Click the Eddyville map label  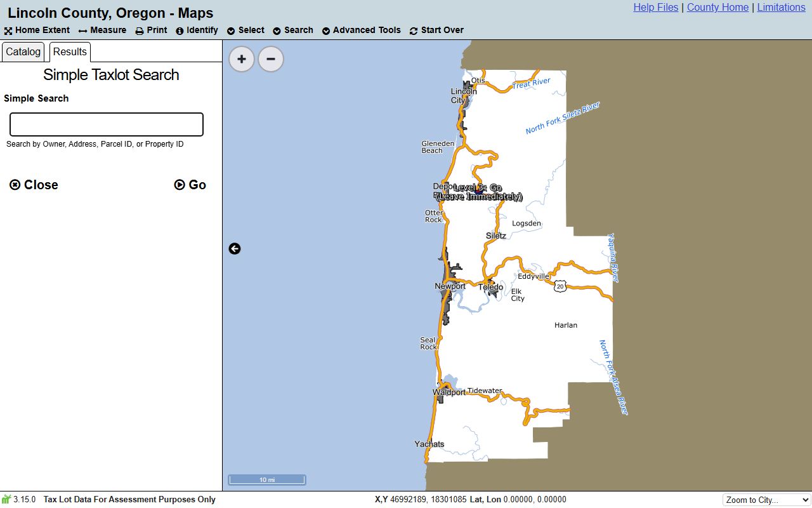[x=534, y=276]
